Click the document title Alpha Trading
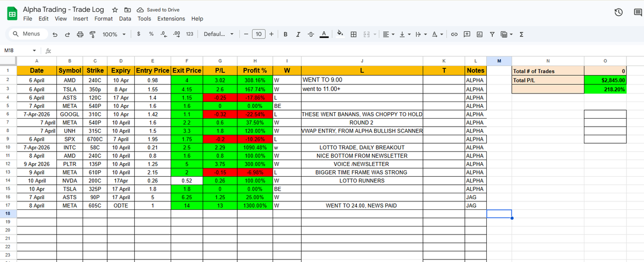 tap(64, 10)
